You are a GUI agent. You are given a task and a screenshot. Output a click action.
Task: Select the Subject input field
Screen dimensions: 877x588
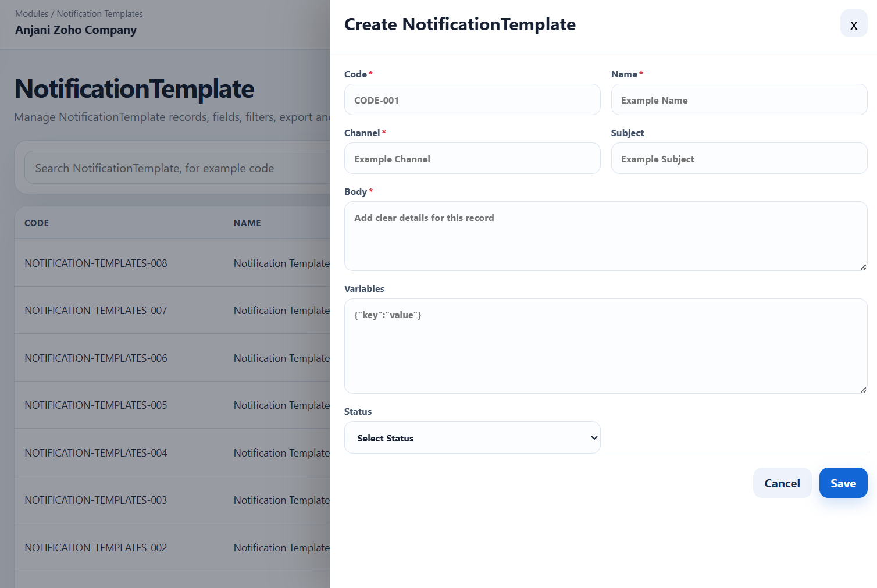point(739,158)
